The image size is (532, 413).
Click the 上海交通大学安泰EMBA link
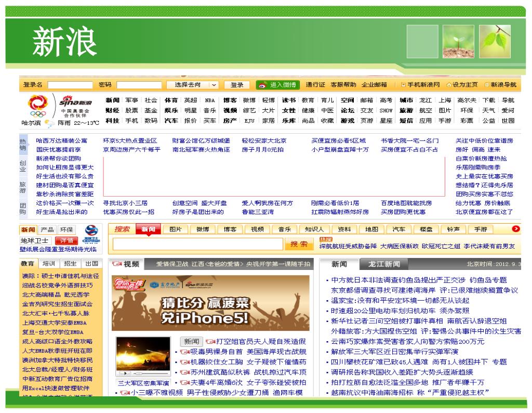coord(54,322)
